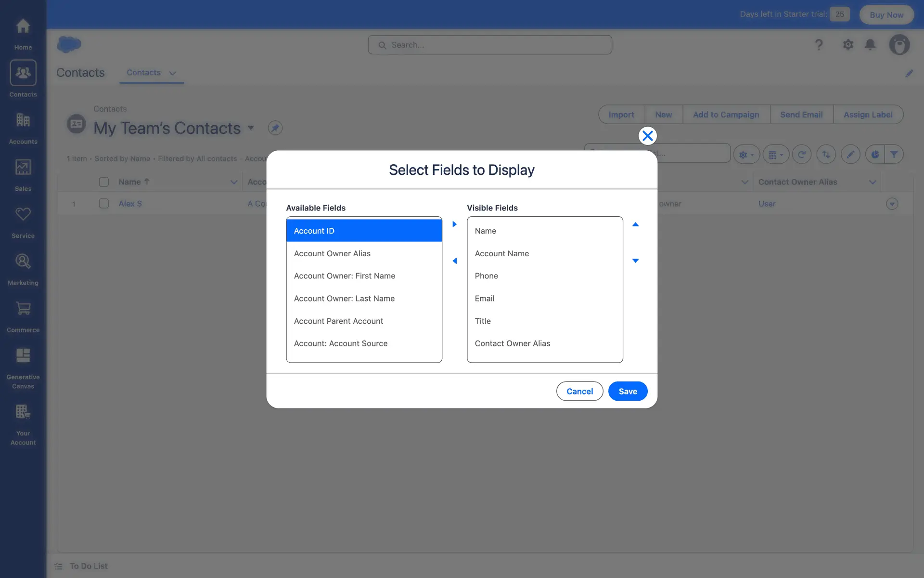
Task: Toggle the select-all checkbox in Name header
Action: click(103, 182)
